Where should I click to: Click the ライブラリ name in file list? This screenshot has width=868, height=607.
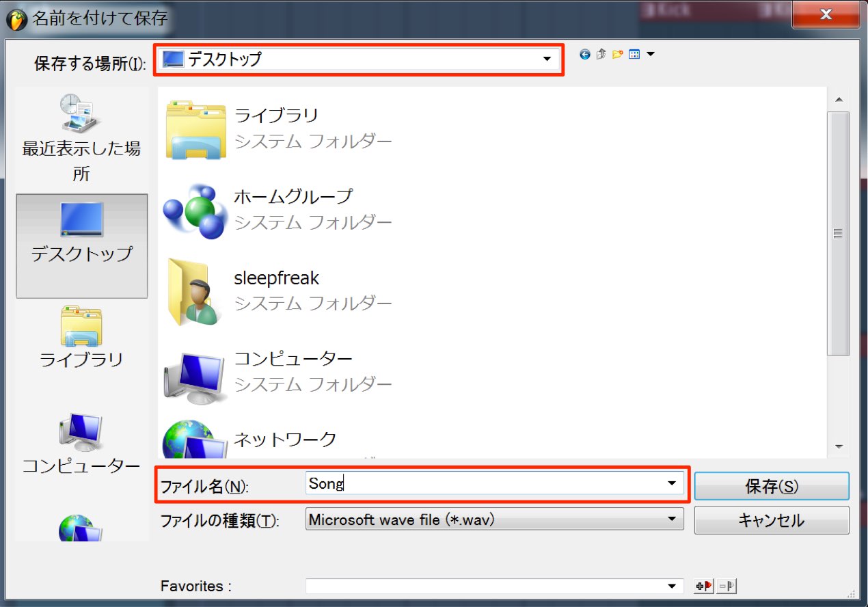point(276,116)
